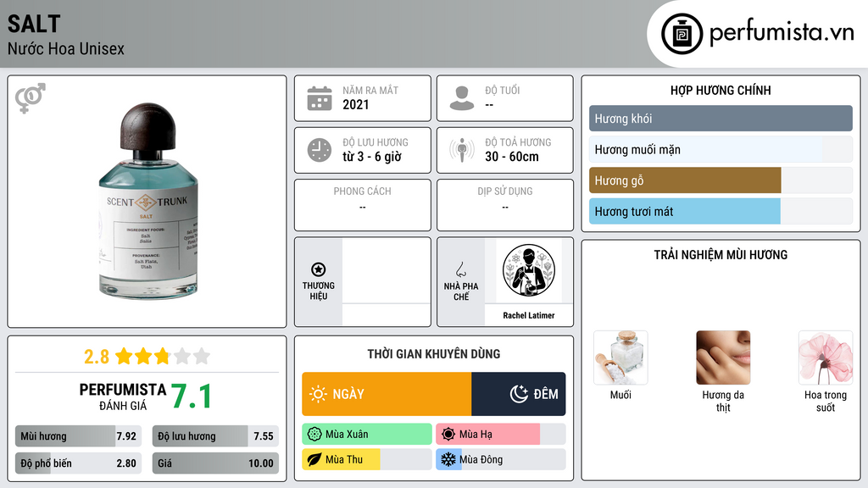Click the Mùa Xuân season bar
Screen dimensions: 868x488
pos(367,435)
